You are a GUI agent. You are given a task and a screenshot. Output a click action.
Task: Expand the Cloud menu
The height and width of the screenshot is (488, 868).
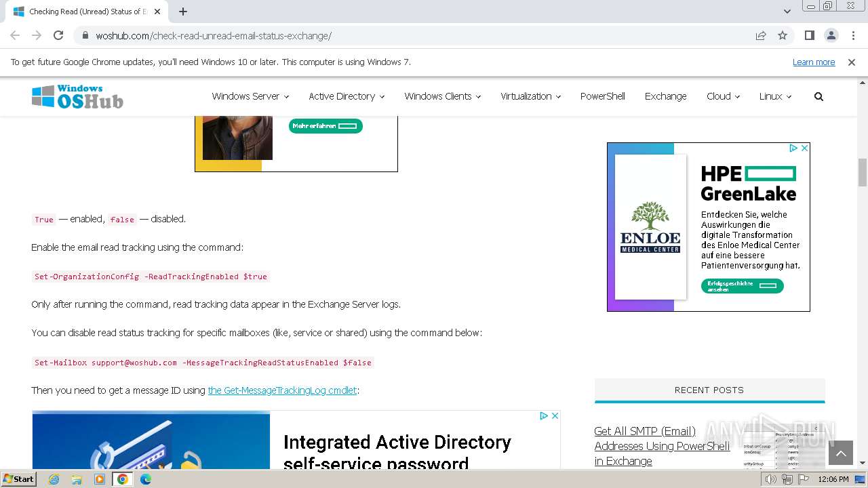click(x=723, y=96)
